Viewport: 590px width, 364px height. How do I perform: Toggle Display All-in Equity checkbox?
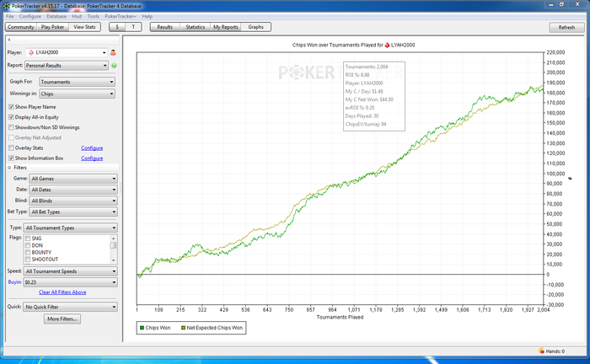pyautogui.click(x=11, y=117)
